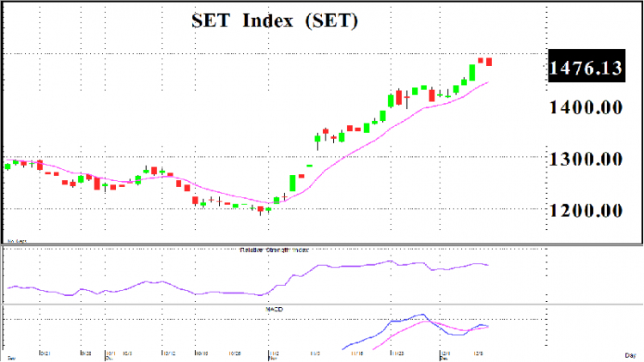
Task: Select the MACD panel title
Action: pyautogui.click(x=274, y=309)
